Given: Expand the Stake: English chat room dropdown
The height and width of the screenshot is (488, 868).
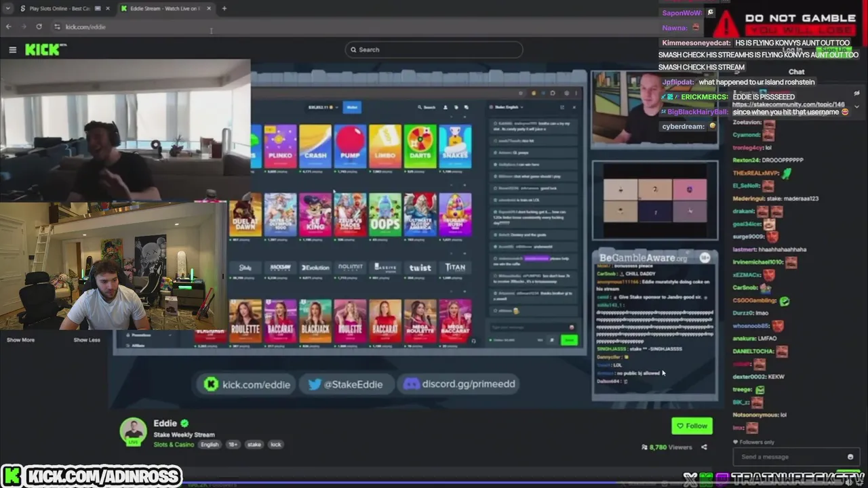Looking at the screenshot, I should 507,107.
